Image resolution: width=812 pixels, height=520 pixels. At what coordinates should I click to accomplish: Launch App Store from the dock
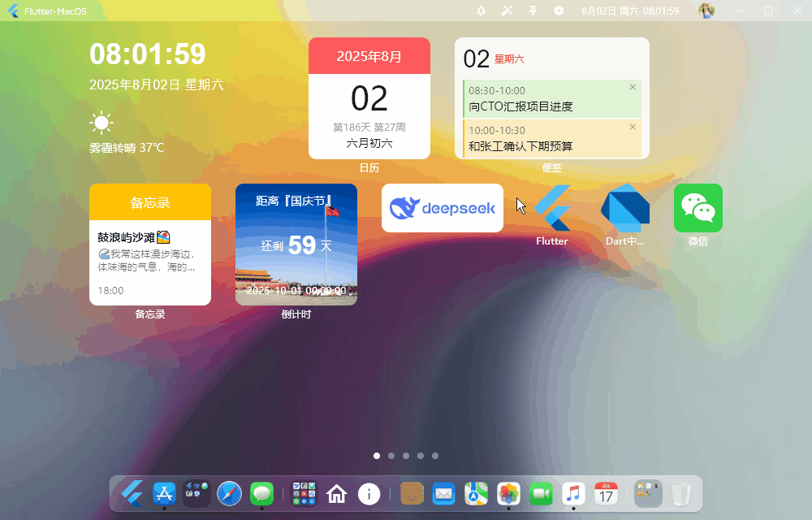(165, 493)
